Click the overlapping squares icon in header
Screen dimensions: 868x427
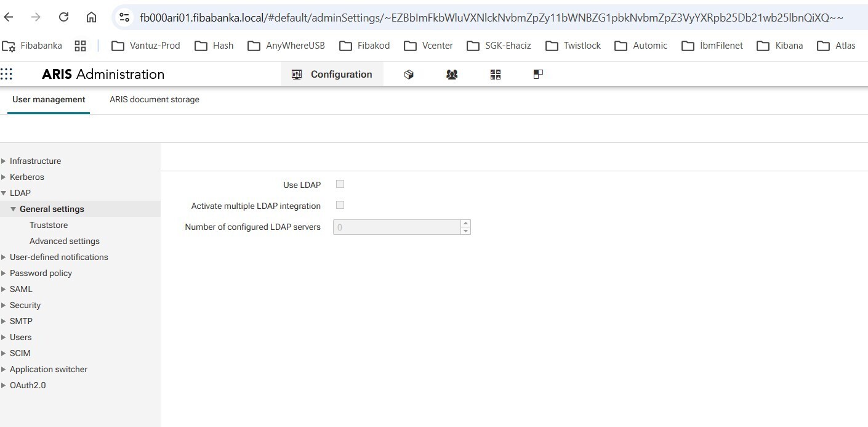pyautogui.click(x=538, y=75)
